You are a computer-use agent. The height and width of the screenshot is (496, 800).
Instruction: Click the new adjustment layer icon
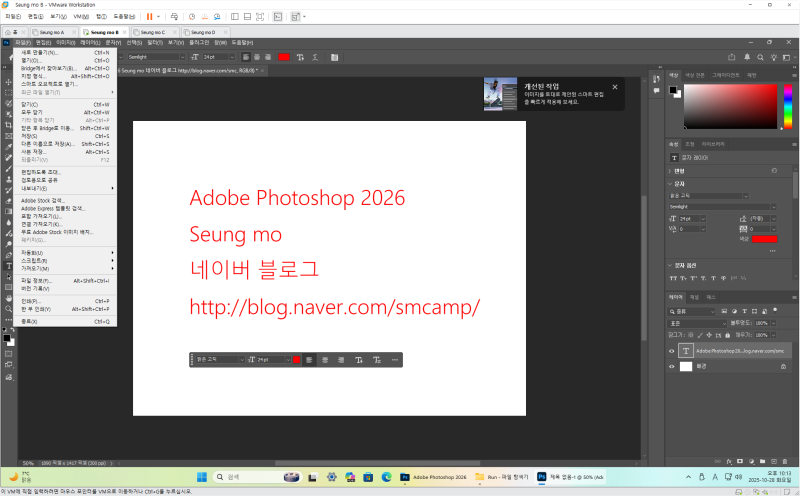(x=751, y=461)
